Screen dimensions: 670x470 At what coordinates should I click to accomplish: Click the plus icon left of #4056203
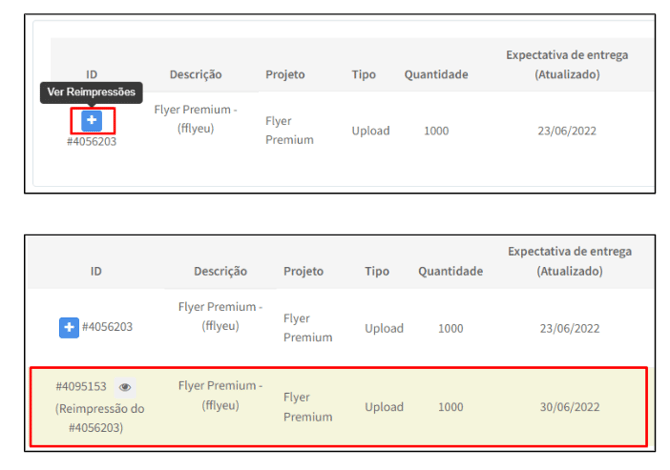tap(68, 327)
